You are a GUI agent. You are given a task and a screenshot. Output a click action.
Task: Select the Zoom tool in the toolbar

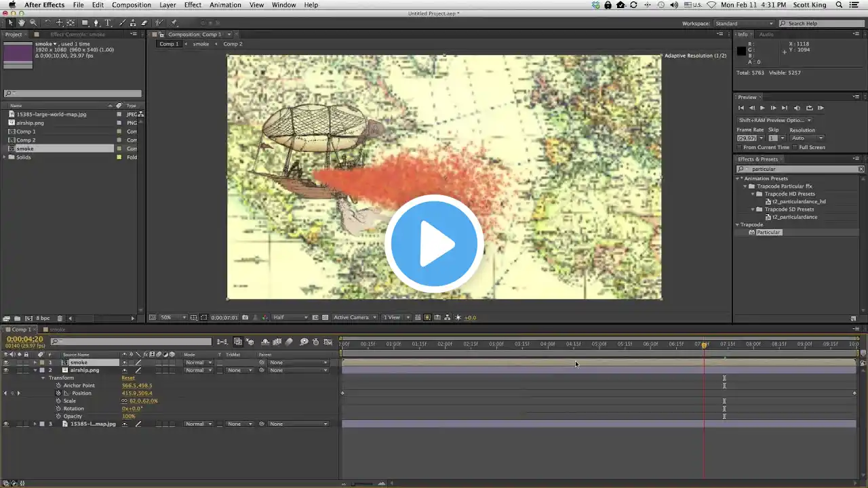pyautogui.click(x=33, y=23)
